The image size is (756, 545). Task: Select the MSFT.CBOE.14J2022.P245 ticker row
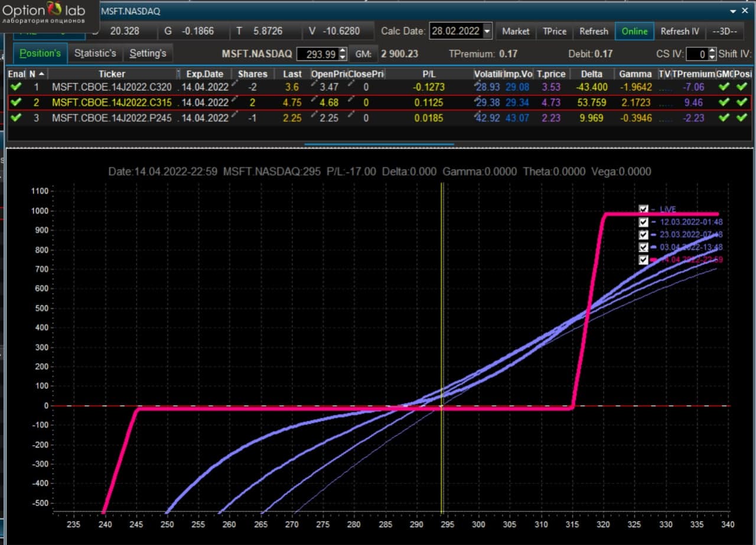click(378, 118)
